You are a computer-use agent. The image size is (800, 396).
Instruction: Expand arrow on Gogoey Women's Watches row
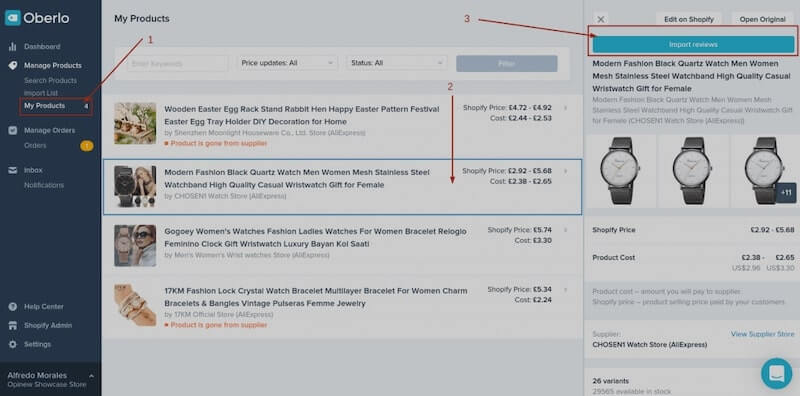[565, 230]
